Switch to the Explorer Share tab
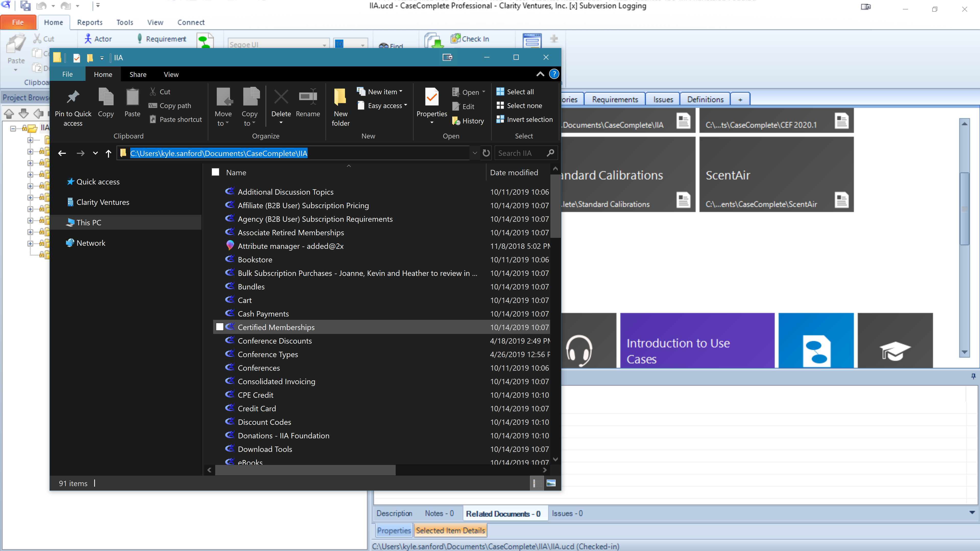 coord(138,74)
